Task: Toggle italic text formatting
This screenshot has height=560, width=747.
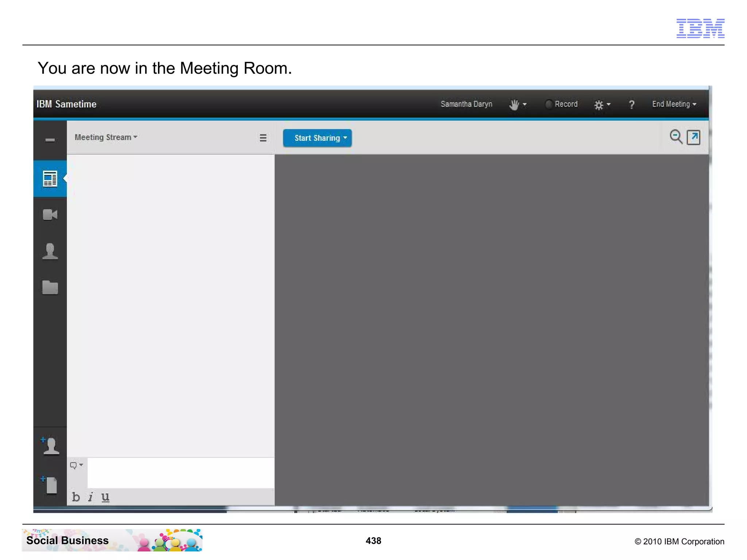Action: pyautogui.click(x=90, y=497)
